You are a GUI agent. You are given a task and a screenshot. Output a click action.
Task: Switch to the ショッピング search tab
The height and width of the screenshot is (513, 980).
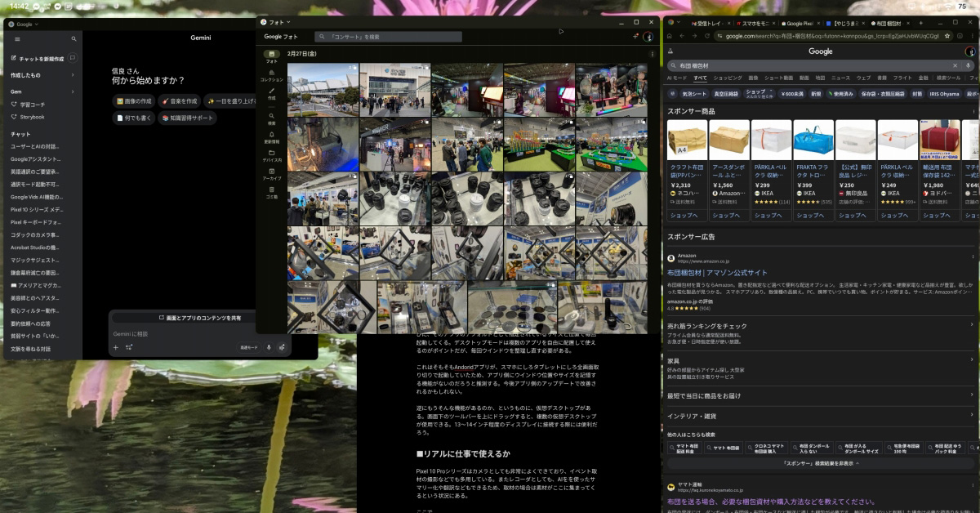tap(727, 78)
